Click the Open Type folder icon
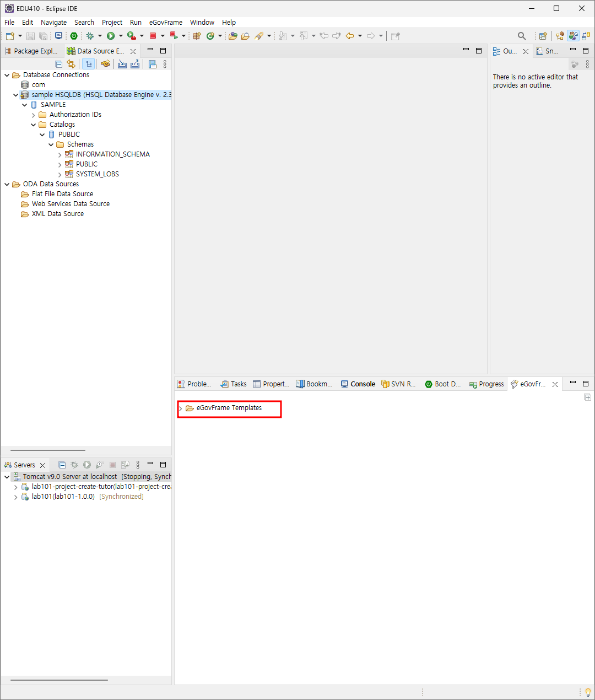This screenshot has width=595, height=700. 232,36
